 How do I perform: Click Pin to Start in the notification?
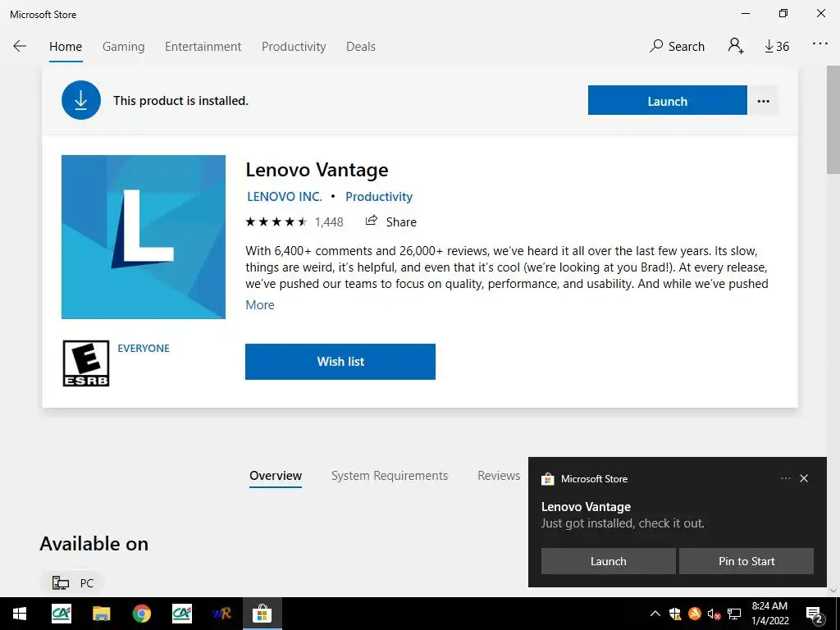coord(746,561)
